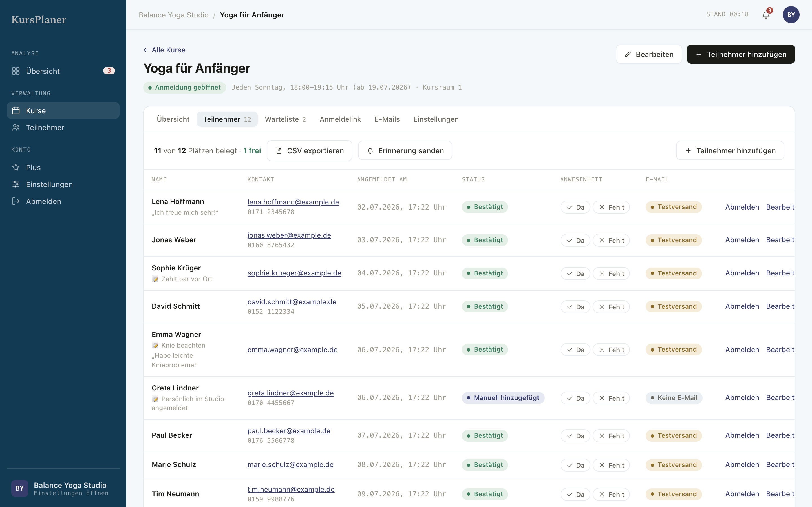The height and width of the screenshot is (507, 812).
Task: Go to Teilnehmer people item in sidebar
Action: [x=63, y=127]
